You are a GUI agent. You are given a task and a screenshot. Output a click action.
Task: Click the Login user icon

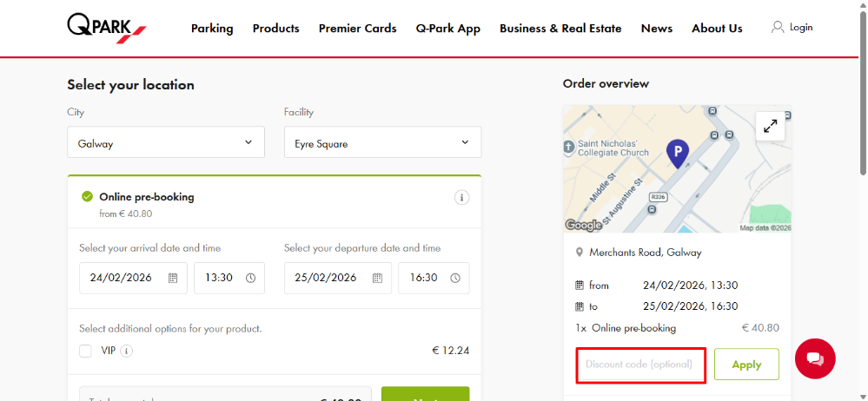778,27
